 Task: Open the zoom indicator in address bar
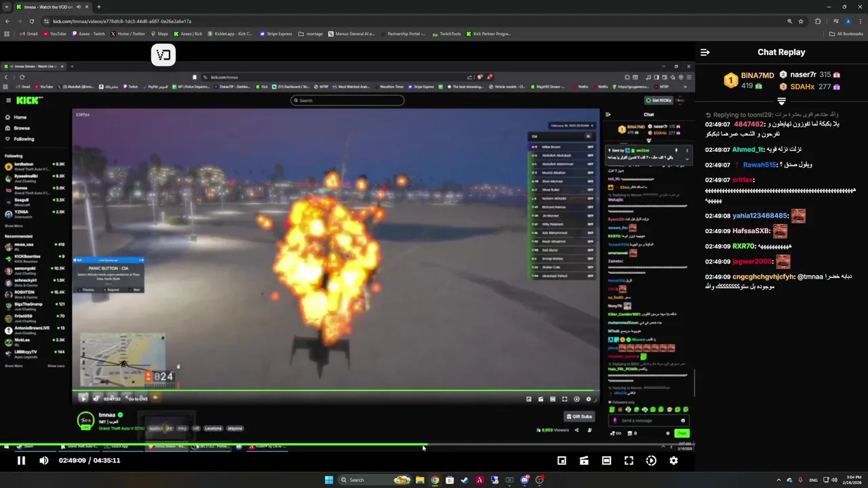(790, 21)
